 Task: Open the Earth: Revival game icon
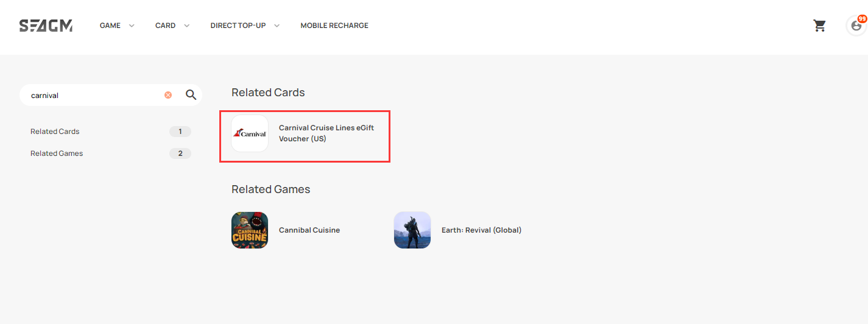click(x=412, y=230)
